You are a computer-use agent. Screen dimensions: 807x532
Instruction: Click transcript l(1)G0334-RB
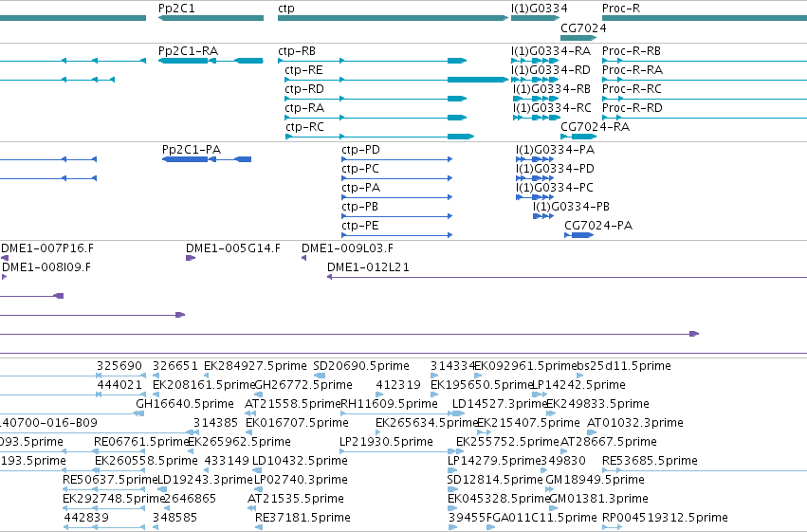click(x=552, y=89)
